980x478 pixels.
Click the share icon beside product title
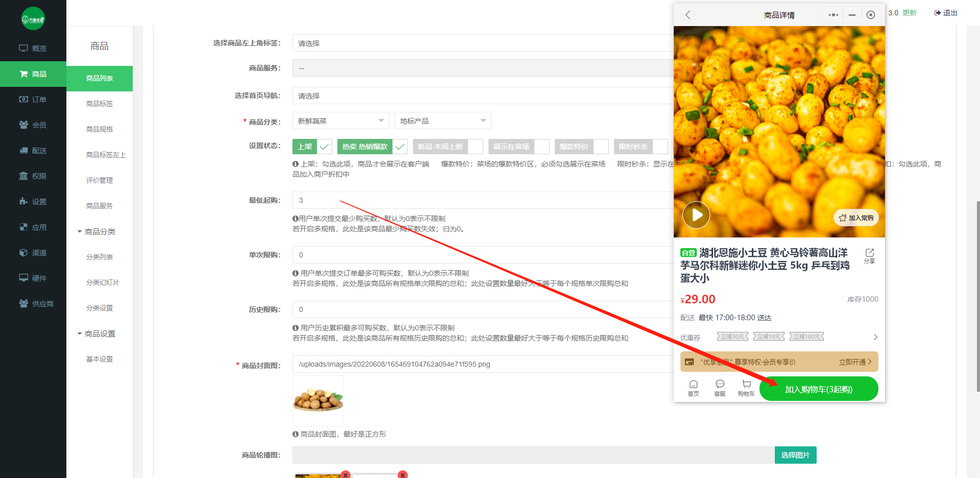click(x=869, y=255)
